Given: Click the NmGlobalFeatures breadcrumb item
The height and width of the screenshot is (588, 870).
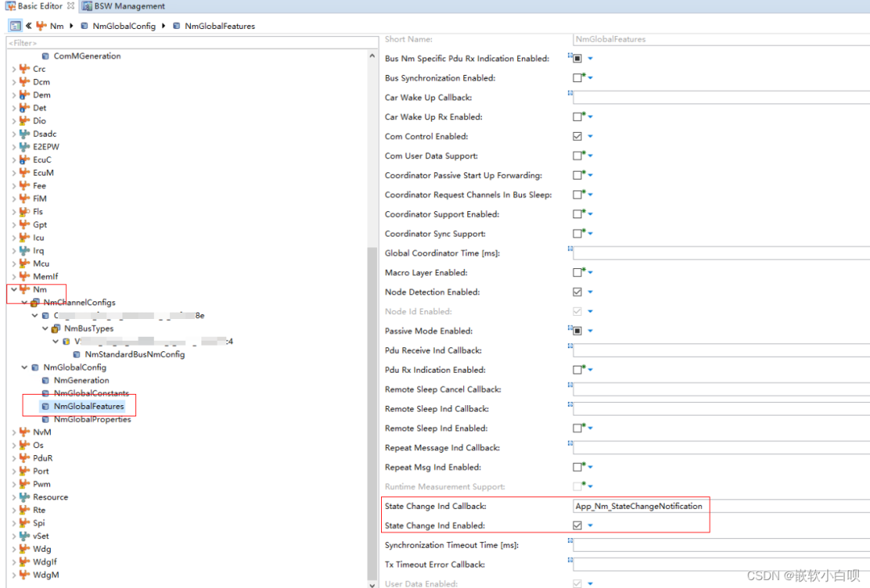Looking at the screenshot, I should pos(220,26).
